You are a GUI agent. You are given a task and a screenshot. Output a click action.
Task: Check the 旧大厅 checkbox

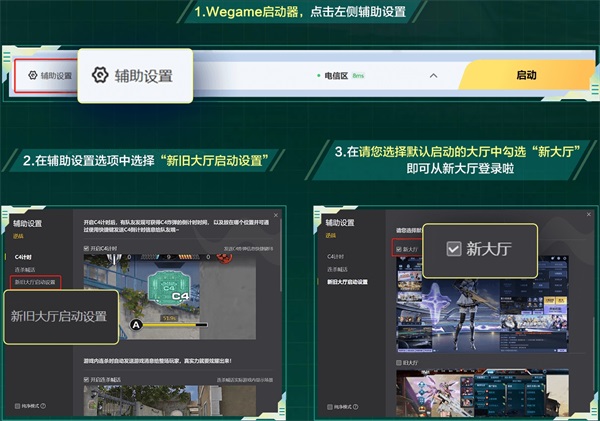tap(399, 362)
